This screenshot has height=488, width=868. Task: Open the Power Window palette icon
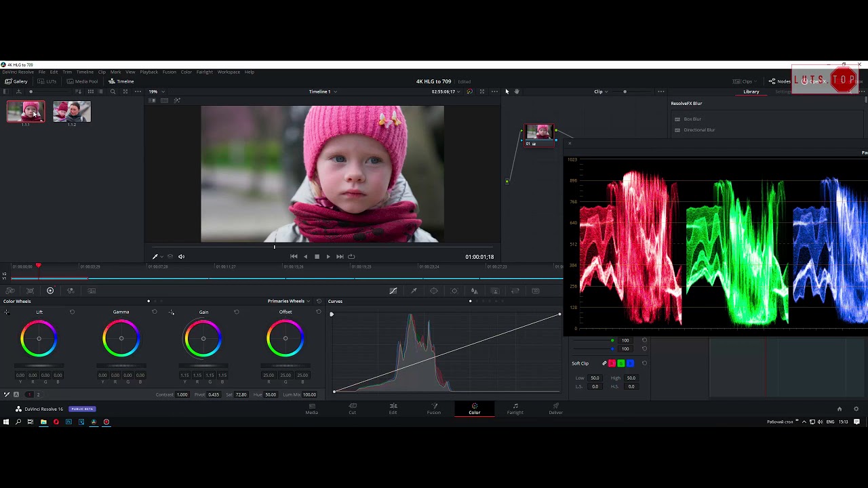[434, 291]
